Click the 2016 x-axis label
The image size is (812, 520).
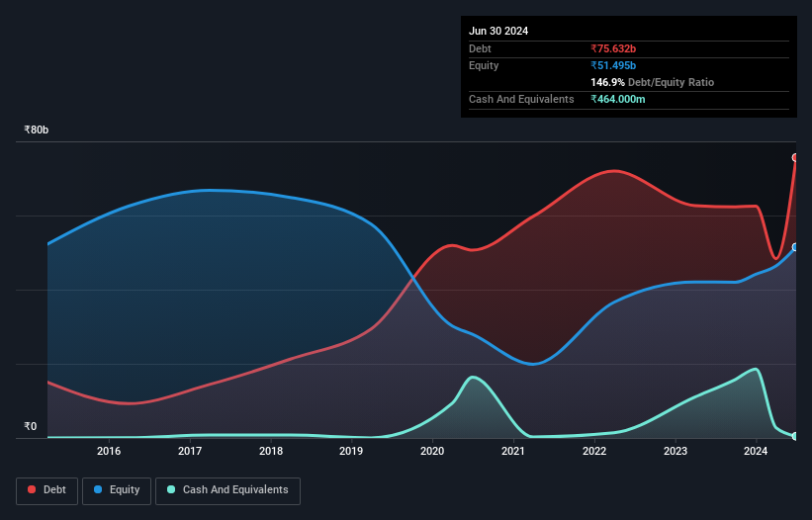coord(109,451)
